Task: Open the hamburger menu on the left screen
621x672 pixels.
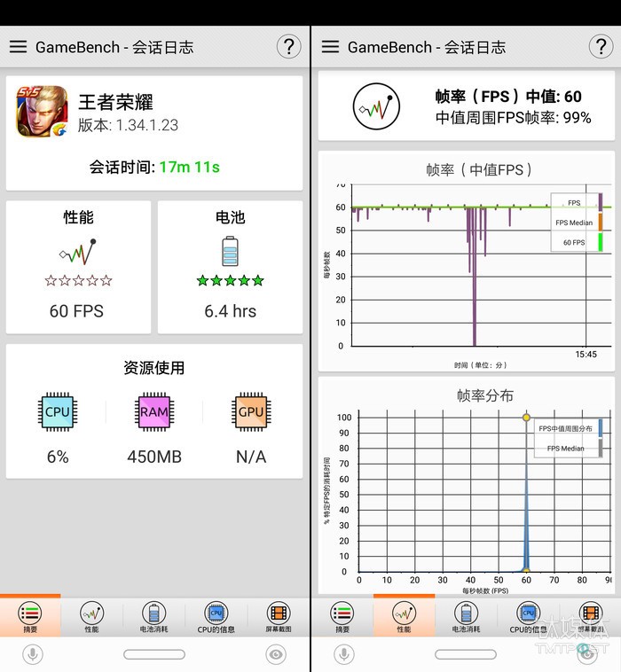Action: 18,47
